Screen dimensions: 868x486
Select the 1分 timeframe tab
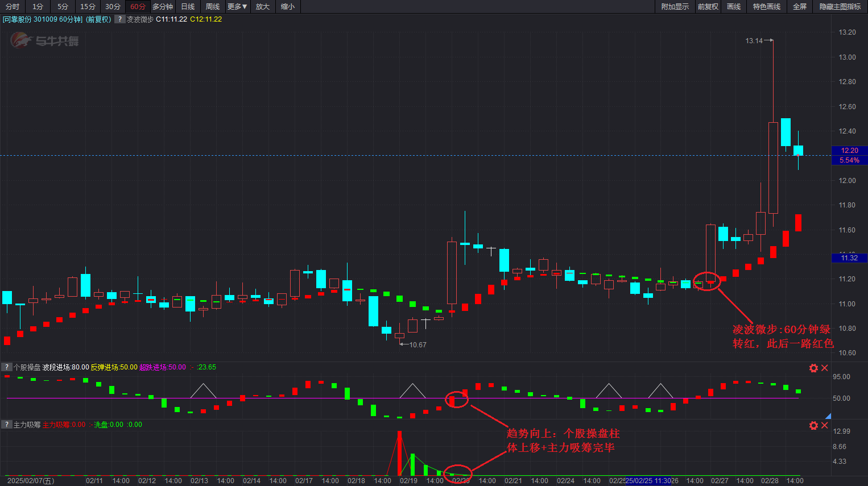point(38,6)
